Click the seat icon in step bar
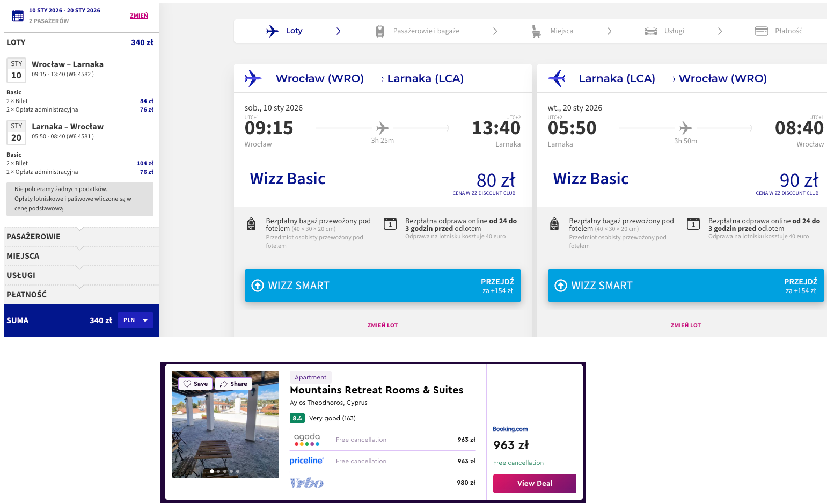 tap(536, 31)
